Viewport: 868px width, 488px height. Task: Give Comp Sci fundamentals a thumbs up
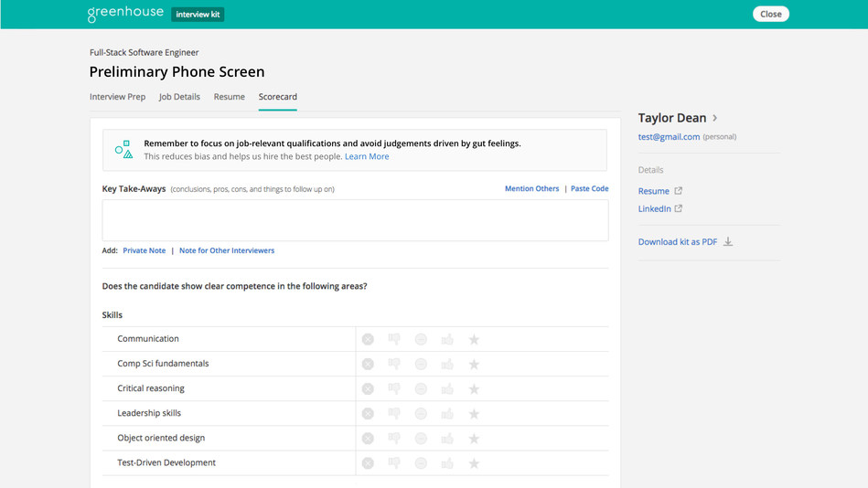447,364
